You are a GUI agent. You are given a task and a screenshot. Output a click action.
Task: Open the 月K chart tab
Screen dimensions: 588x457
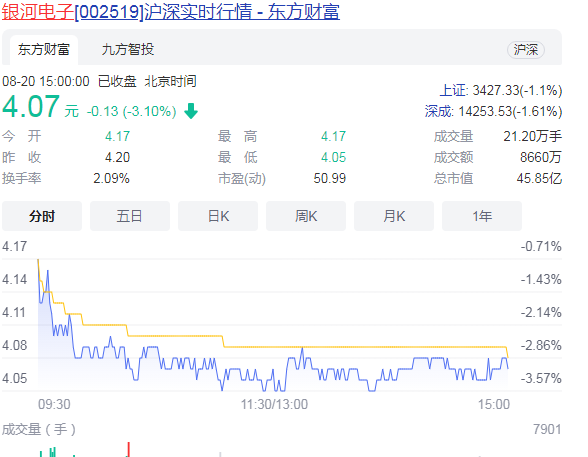coord(394,216)
